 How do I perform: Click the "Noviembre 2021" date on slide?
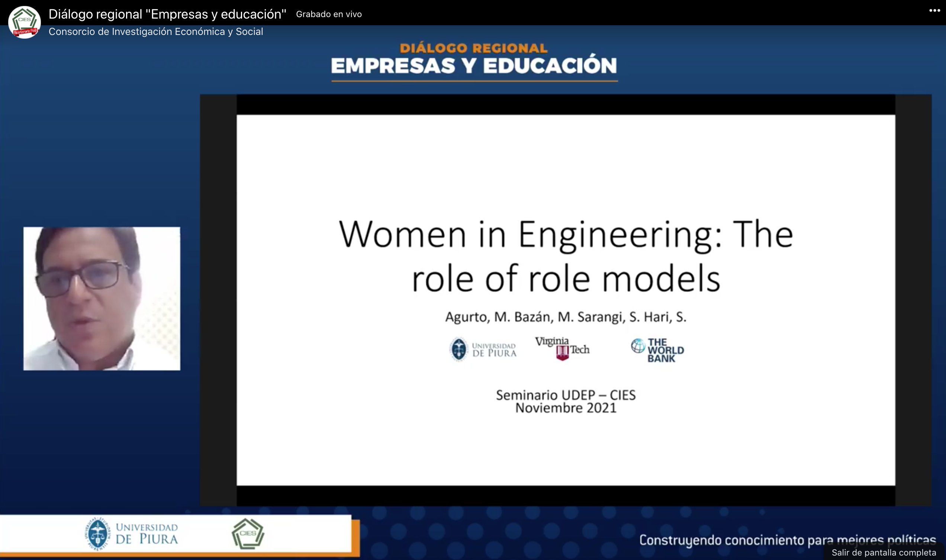tap(565, 408)
